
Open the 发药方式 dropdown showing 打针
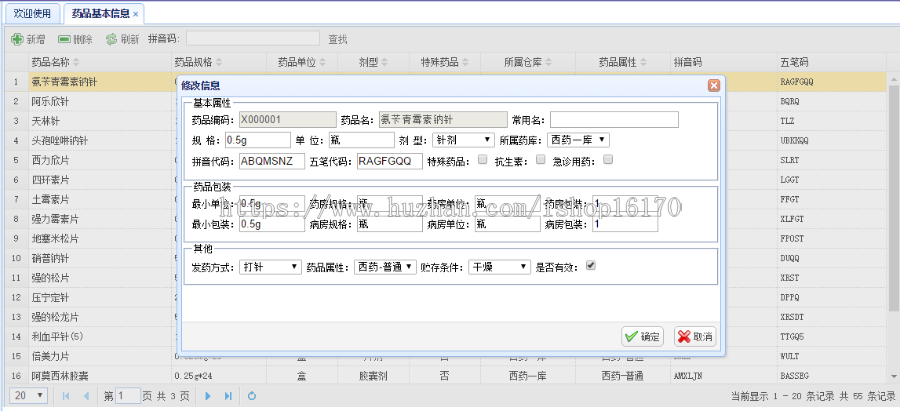270,267
